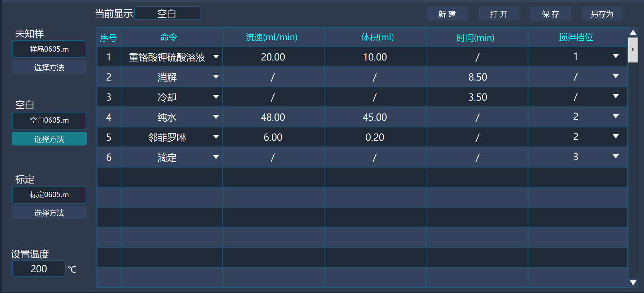The width and height of the screenshot is (644, 293).
Task: Expand the command dropdown for the 滴定 step
Action: tap(216, 157)
